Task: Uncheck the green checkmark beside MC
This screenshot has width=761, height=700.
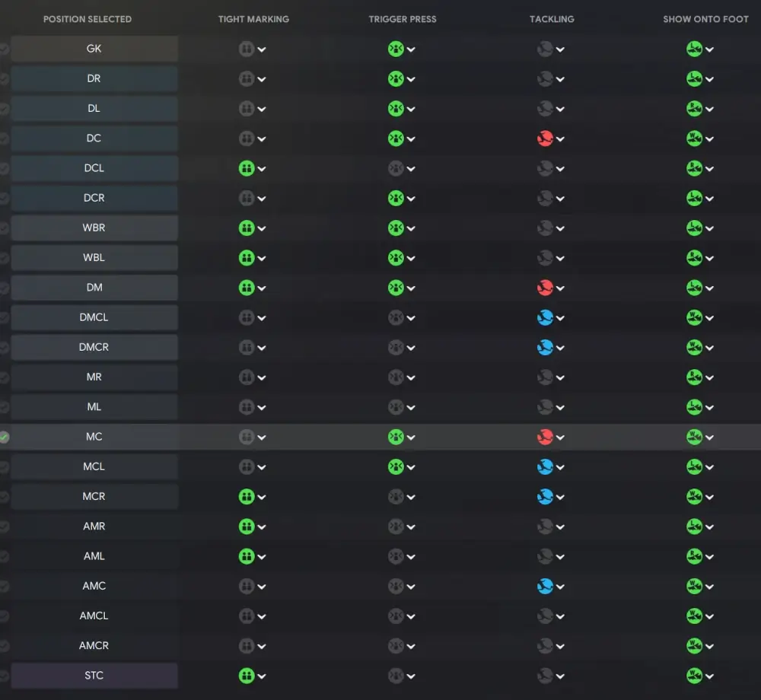Action: tap(4, 437)
